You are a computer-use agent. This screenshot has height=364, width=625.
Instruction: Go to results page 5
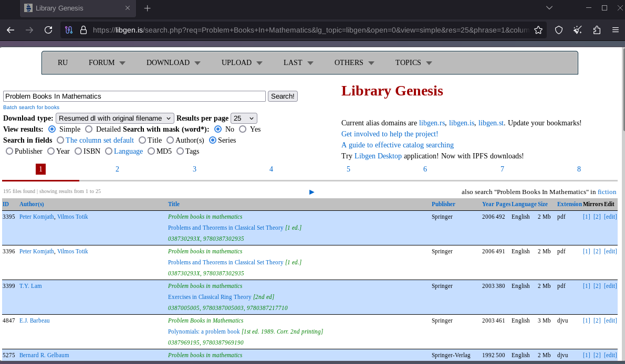pyautogui.click(x=348, y=169)
